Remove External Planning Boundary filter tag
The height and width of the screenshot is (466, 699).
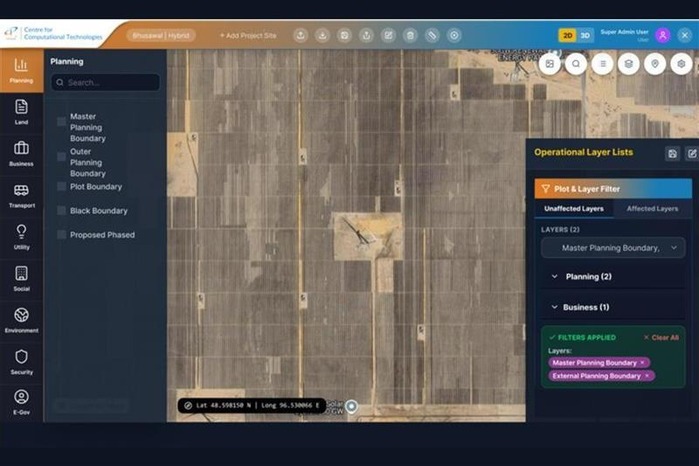(x=647, y=376)
